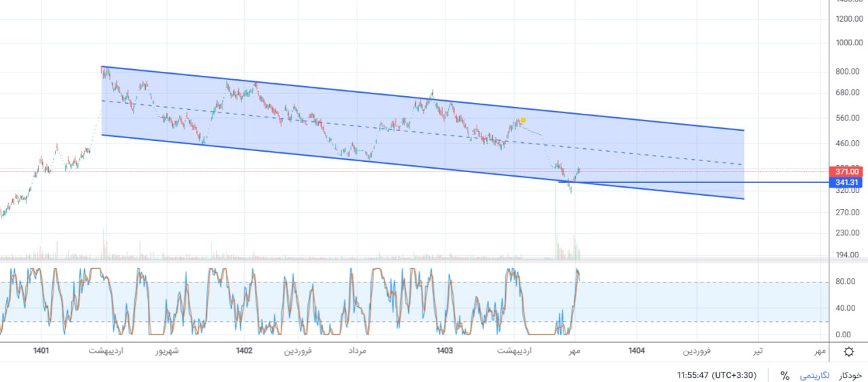The width and height of the screenshot is (868, 382).
Task: Click the 20.00 region of the oscillator pane
Action: [x=407, y=322]
